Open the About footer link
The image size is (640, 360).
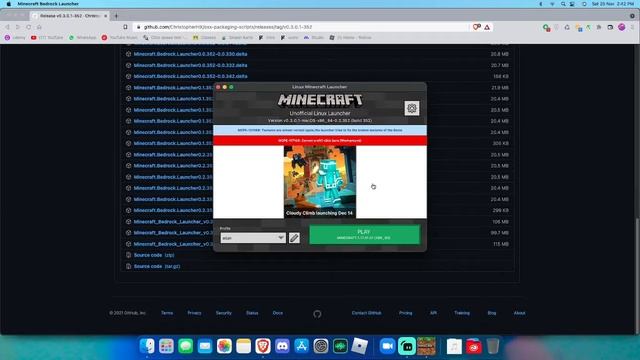point(519,313)
